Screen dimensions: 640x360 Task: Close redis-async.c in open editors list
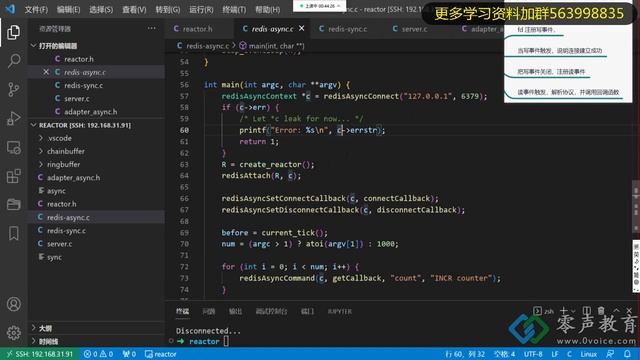(x=46, y=72)
